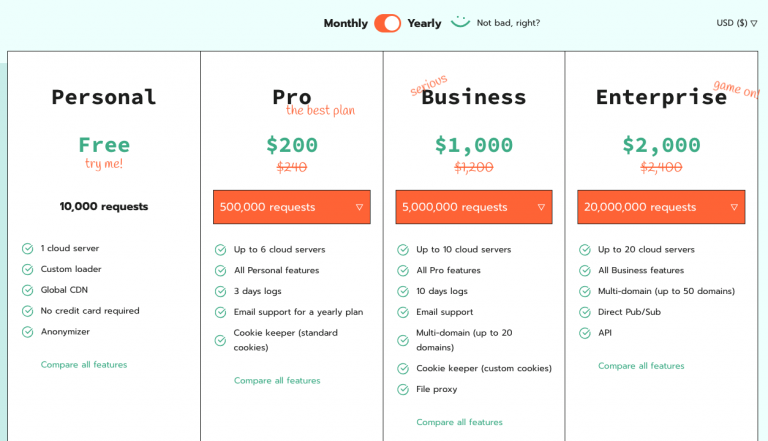Click the smiley face icon beside Yearly
Viewport: 768px width, 441px height.
click(460, 22)
